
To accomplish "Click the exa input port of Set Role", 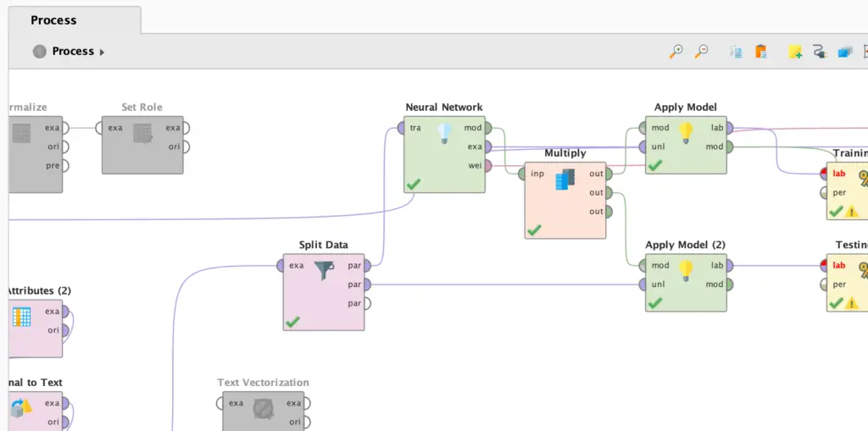I will [x=100, y=129].
